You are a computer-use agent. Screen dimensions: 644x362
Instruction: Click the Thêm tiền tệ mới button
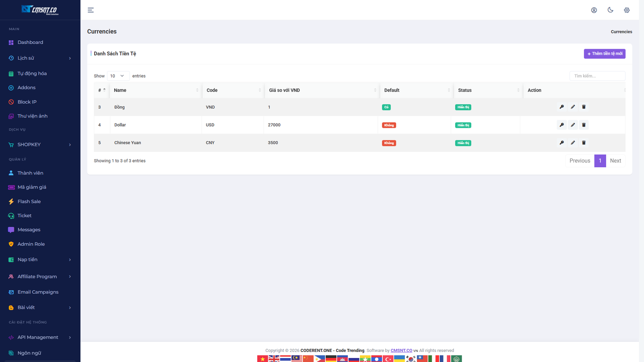coord(604,53)
